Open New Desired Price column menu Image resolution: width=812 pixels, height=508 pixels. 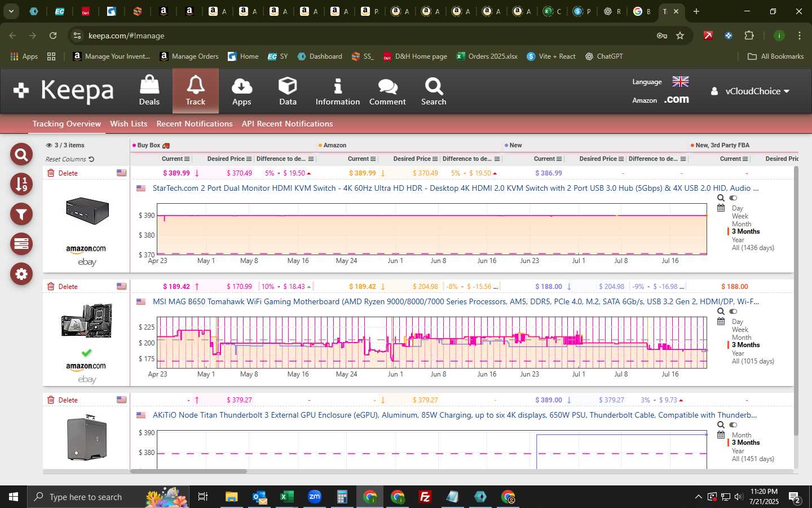(x=621, y=159)
